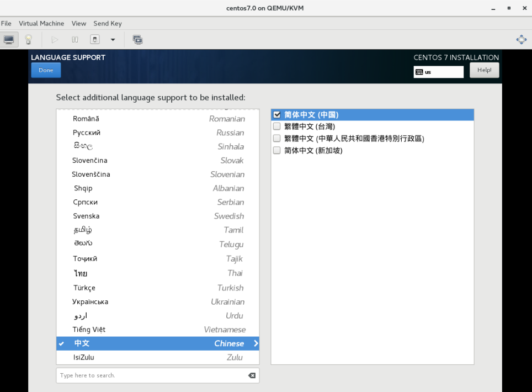The height and width of the screenshot is (392, 532).
Task: Minimize the centos7.0 QEMU/KVM window
Action: [x=493, y=8]
